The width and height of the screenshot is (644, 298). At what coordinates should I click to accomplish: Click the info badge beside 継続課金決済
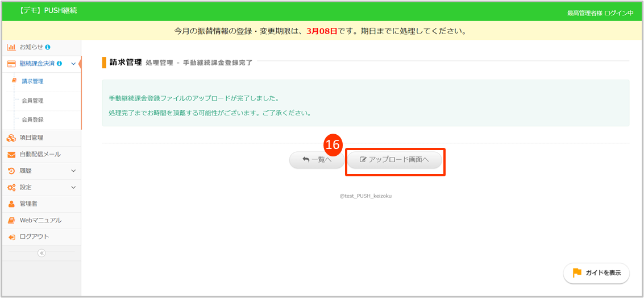tap(60, 64)
